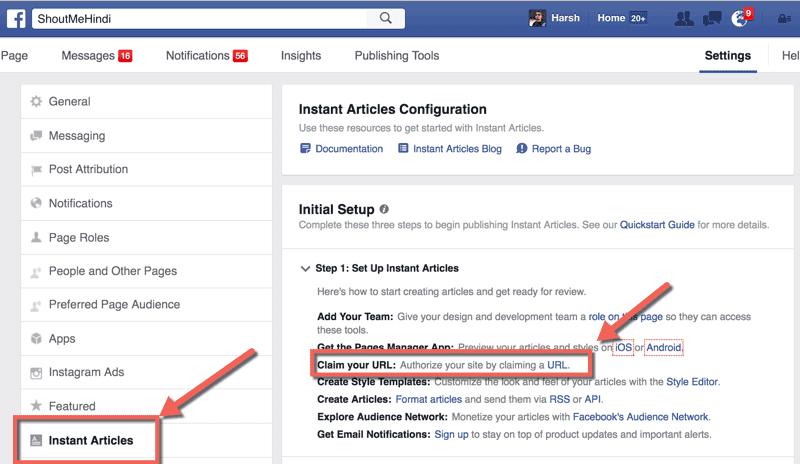Open the Report a Bug link
Image resolution: width=800 pixels, height=464 pixels.
click(x=561, y=149)
